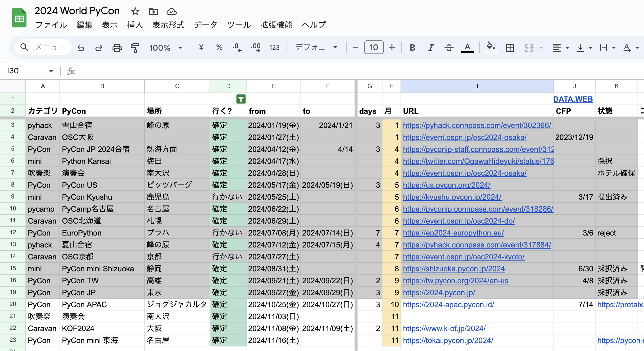Expand the 100% zoom dropdown

166,48
